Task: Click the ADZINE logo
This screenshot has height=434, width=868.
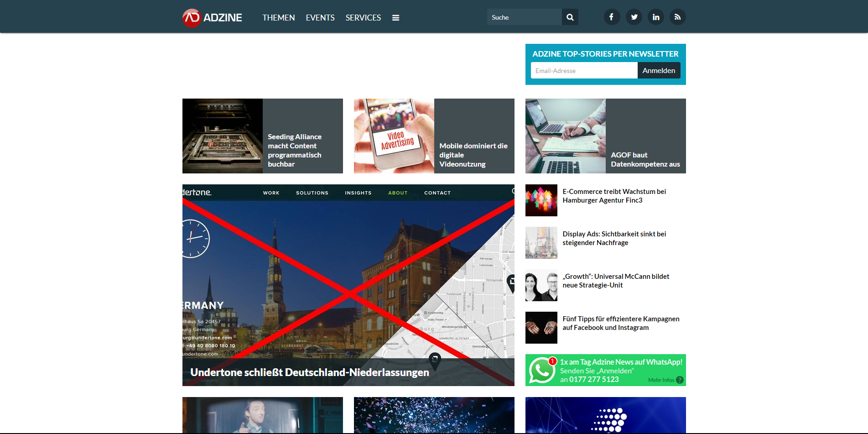Action: click(212, 18)
